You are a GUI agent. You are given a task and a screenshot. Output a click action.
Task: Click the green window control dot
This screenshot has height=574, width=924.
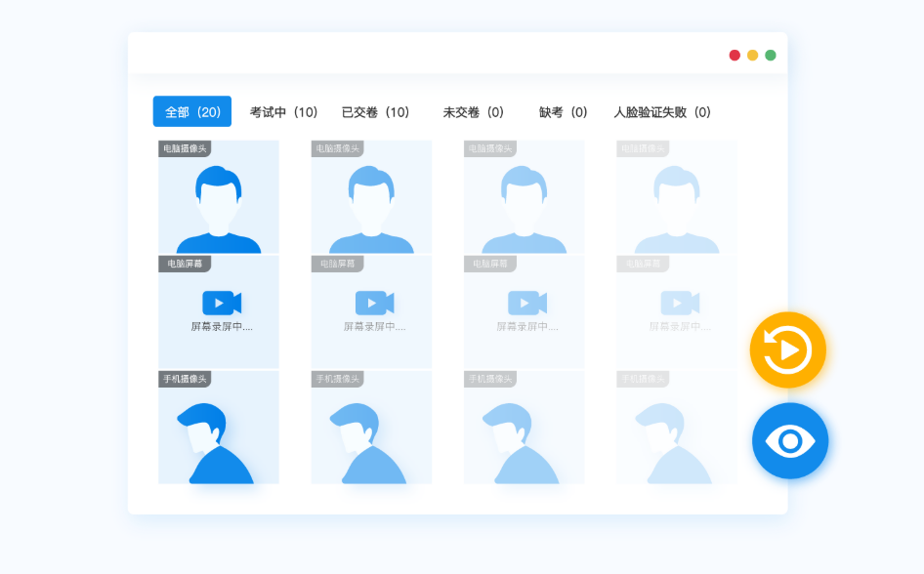pyautogui.click(x=771, y=56)
